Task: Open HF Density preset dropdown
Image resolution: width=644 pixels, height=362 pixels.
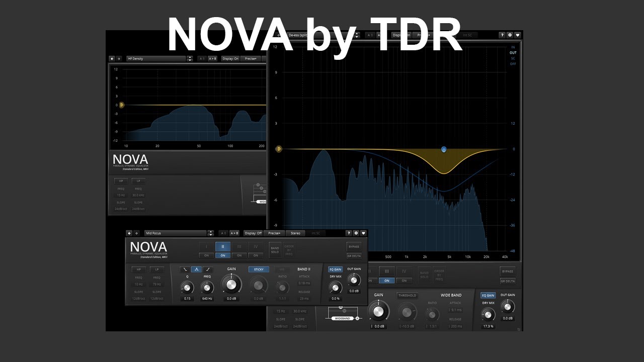Action: click(x=156, y=58)
